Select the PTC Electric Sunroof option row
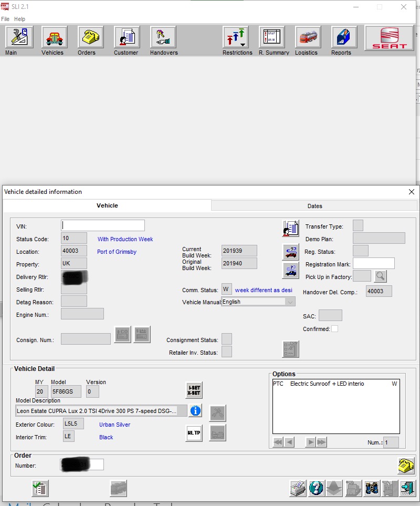The width and height of the screenshot is (420, 506). pyautogui.click(x=336, y=384)
